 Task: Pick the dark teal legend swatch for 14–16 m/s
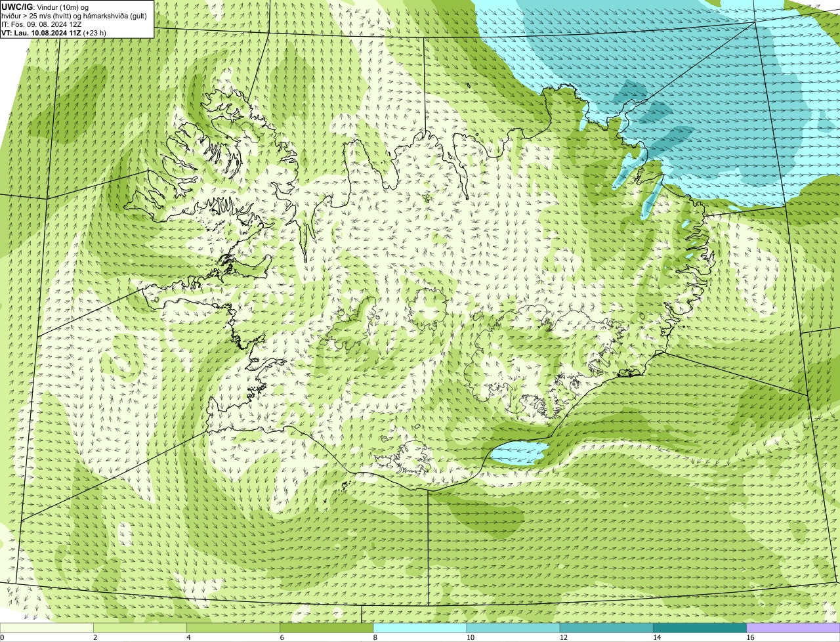(700, 628)
